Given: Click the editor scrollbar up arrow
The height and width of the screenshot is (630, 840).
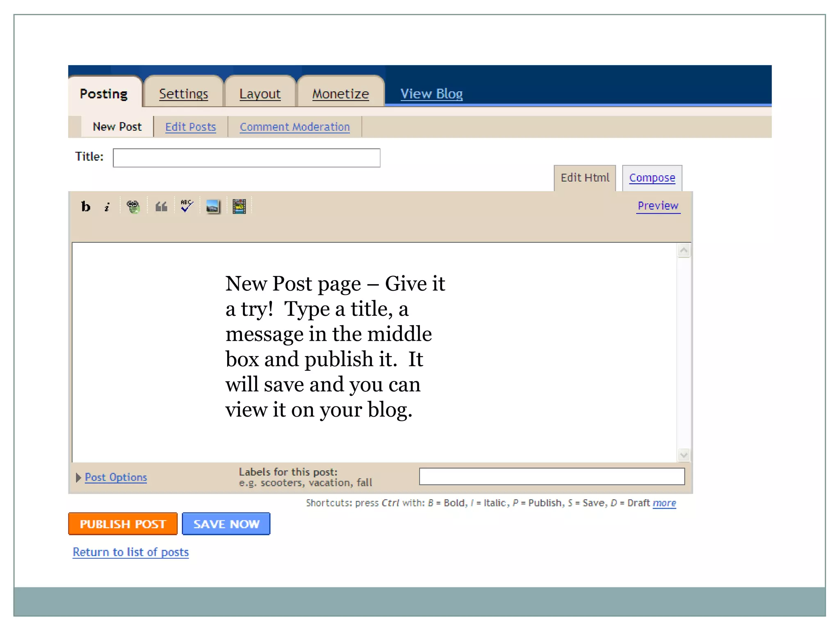Looking at the screenshot, I should tap(684, 250).
